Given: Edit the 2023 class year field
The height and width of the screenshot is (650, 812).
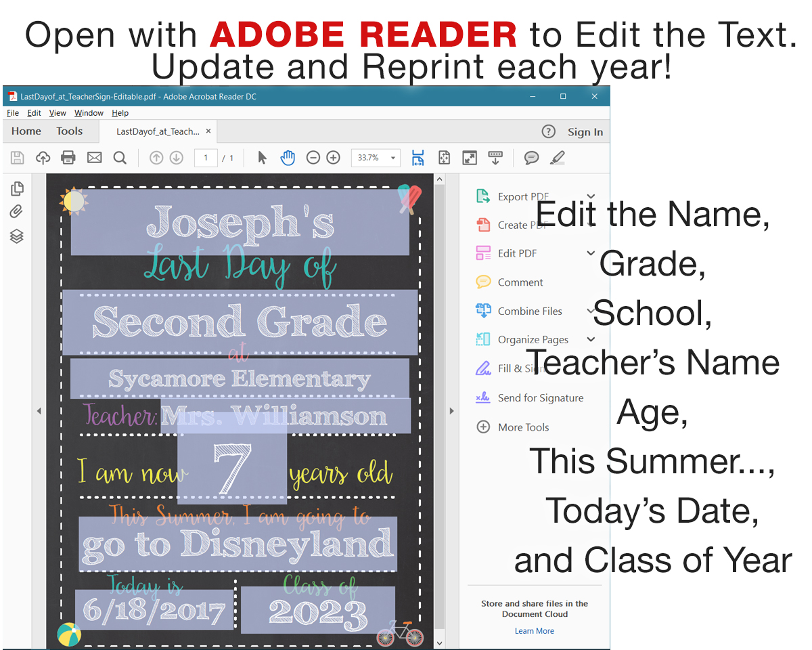Looking at the screenshot, I should click(318, 610).
